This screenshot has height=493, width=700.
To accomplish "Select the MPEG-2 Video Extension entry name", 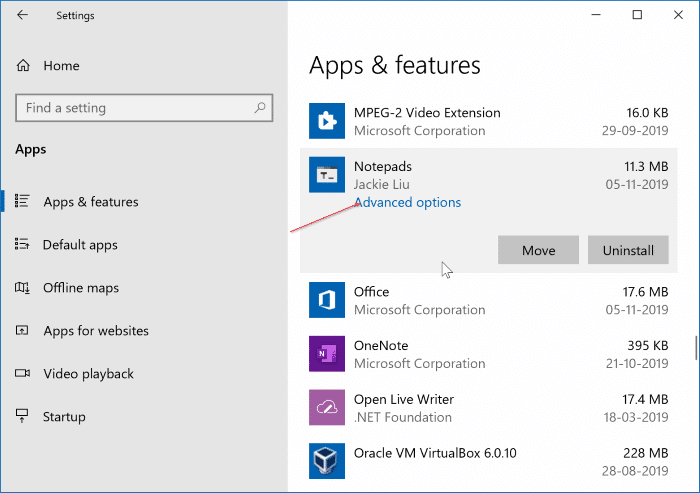I will 427,113.
